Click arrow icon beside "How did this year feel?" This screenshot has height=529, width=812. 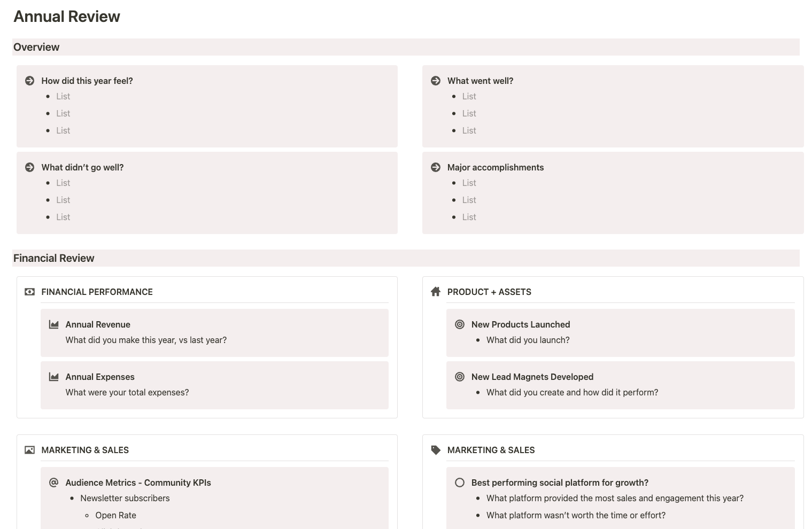click(x=30, y=81)
